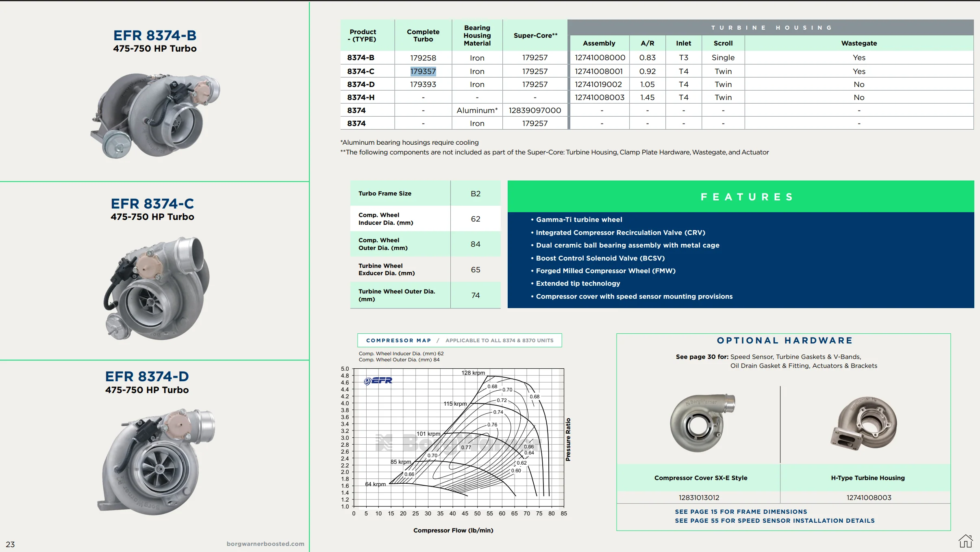Click the 8374-H product row label
The image size is (980, 552).
coord(361,97)
